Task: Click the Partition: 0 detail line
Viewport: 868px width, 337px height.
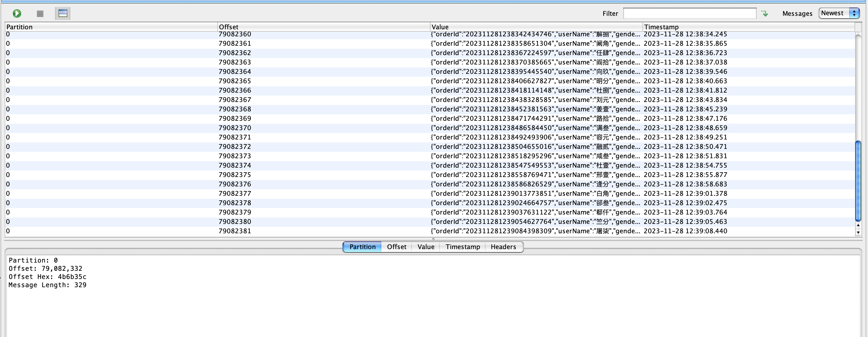Action: pyautogui.click(x=33, y=261)
